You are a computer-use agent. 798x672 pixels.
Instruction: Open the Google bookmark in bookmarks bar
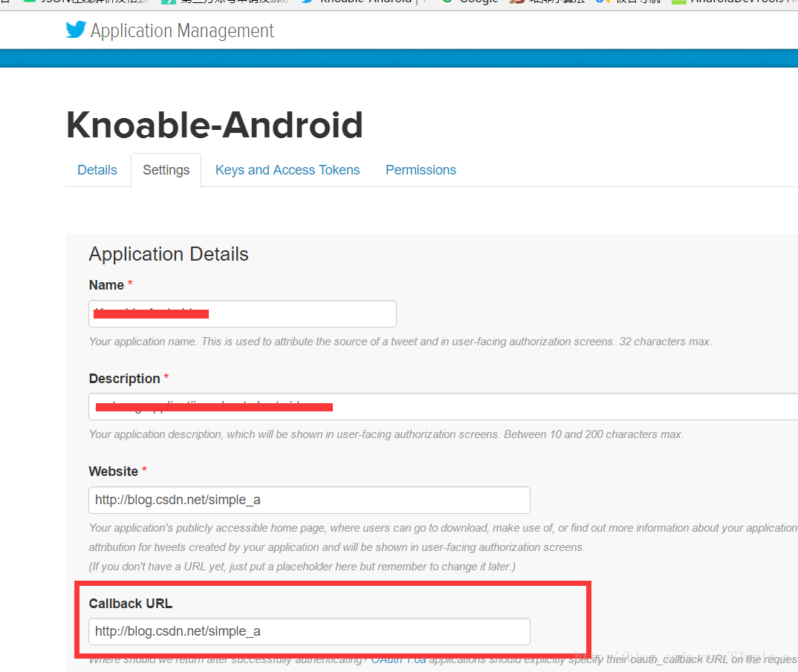[470, 2]
